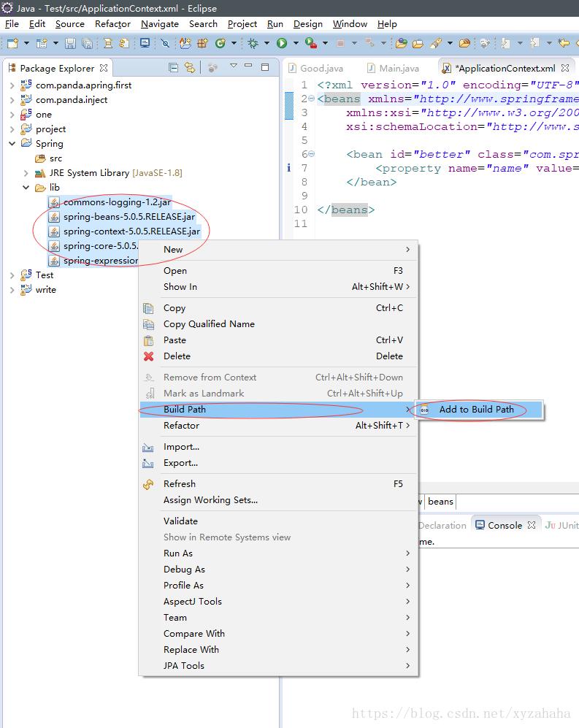Image resolution: width=579 pixels, height=728 pixels.
Task: Click the Last Edit Location arrow icon
Action: coord(564,43)
